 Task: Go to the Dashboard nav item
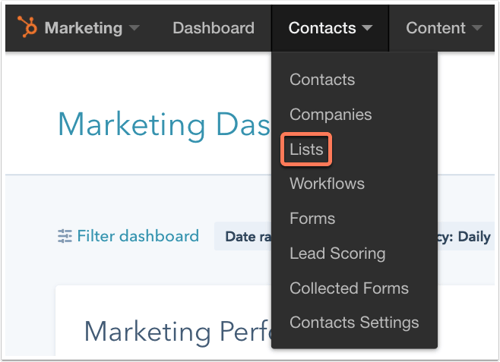coord(214,28)
